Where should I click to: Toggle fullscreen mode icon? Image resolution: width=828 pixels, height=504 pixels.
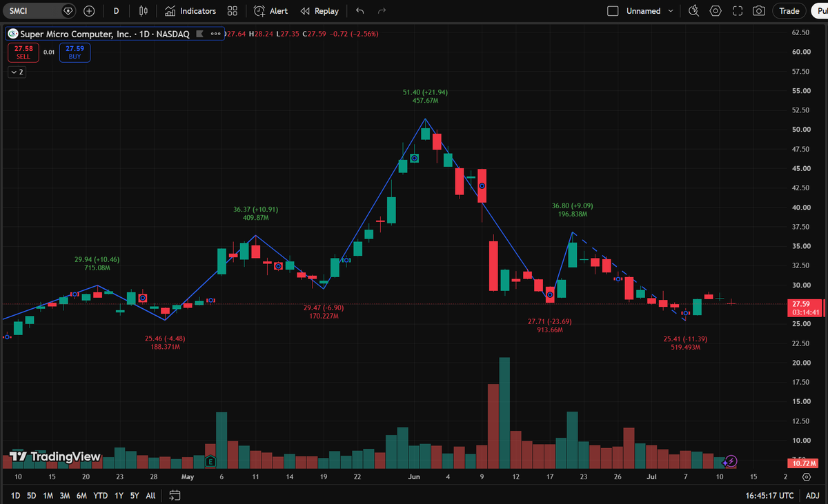click(x=737, y=11)
